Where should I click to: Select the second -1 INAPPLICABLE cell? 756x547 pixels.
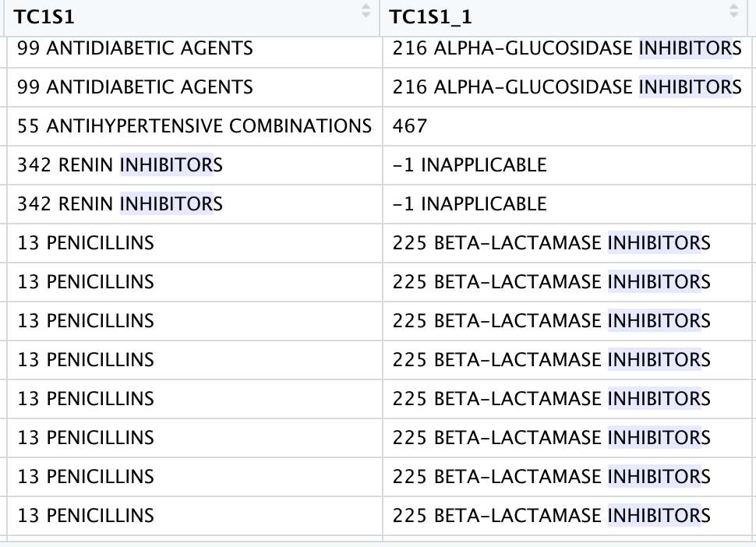click(x=469, y=204)
